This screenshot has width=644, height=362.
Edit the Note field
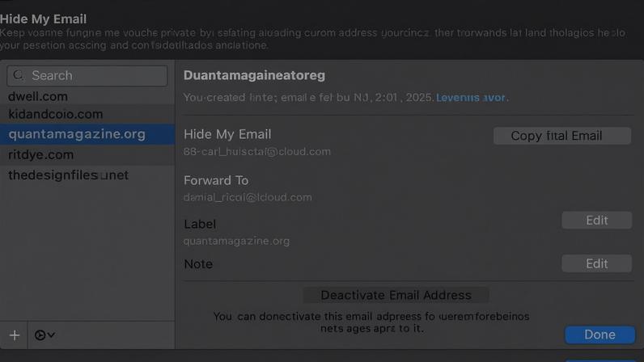click(596, 263)
